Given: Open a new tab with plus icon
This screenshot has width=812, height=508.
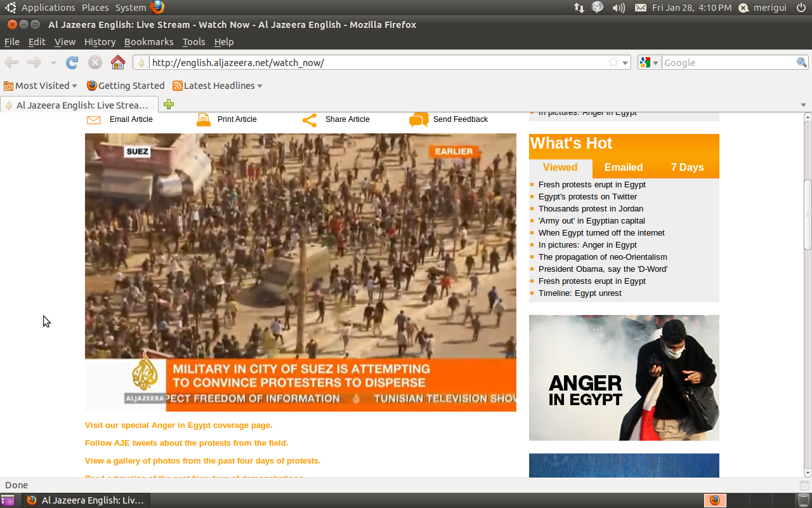Looking at the screenshot, I should click(x=169, y=105).
